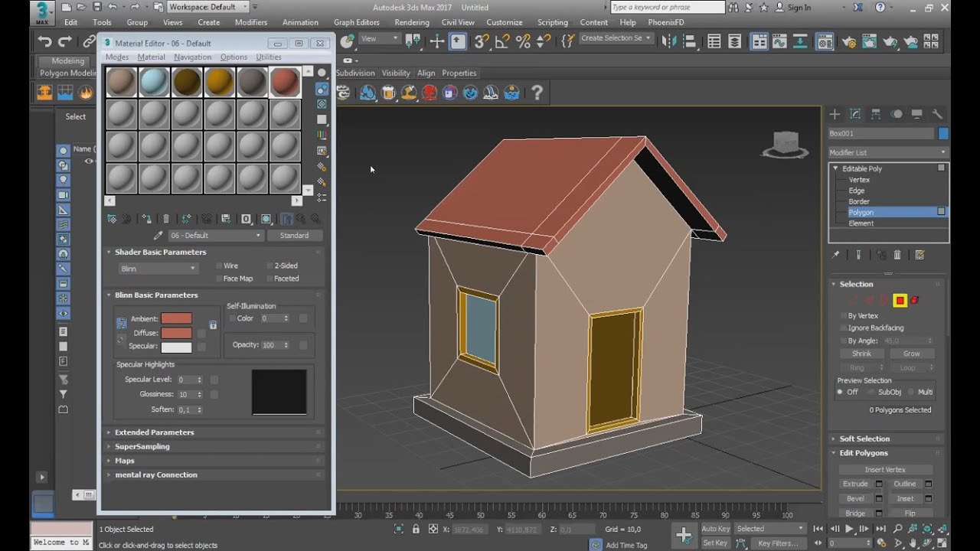Click the Redo arrow in main toolbar
This screenshot has width=980, height=551.
tap(67, 42)
